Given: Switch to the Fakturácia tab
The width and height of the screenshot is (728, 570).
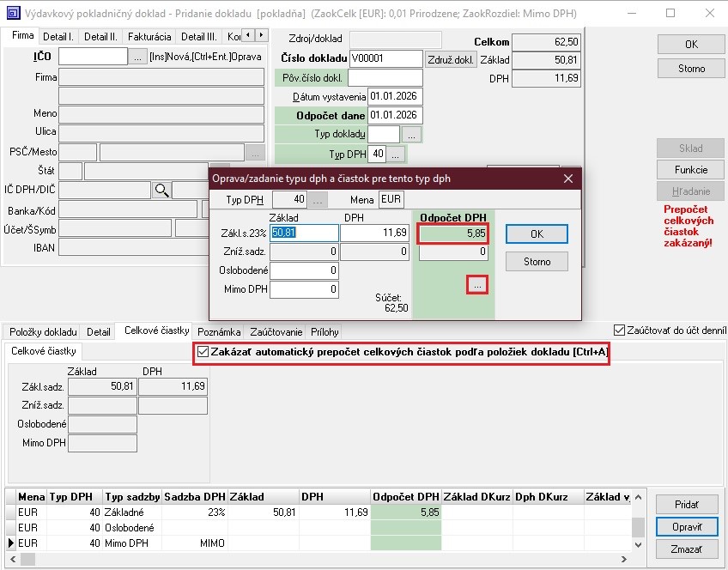Looking at the screenshot, I should [150, 37].
